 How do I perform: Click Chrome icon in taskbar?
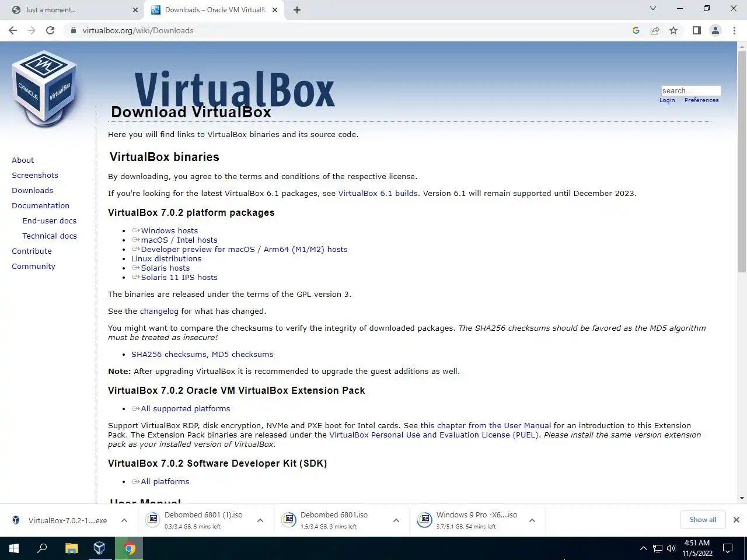tap(129, 548)
